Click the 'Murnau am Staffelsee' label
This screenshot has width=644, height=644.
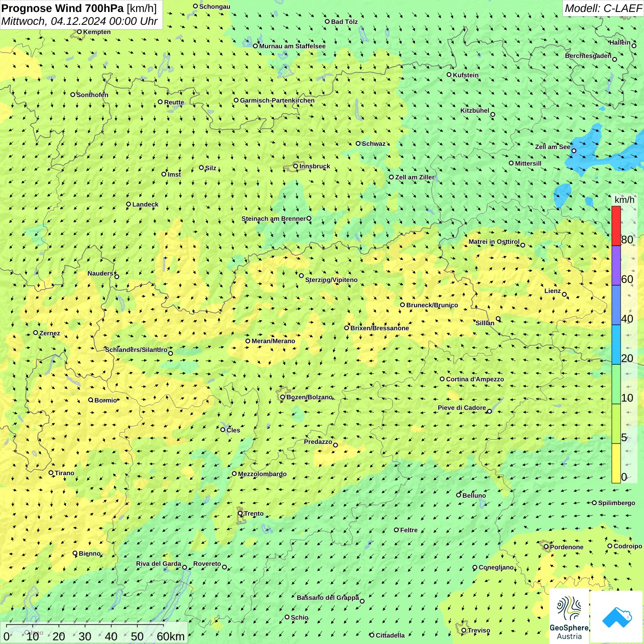292,46
